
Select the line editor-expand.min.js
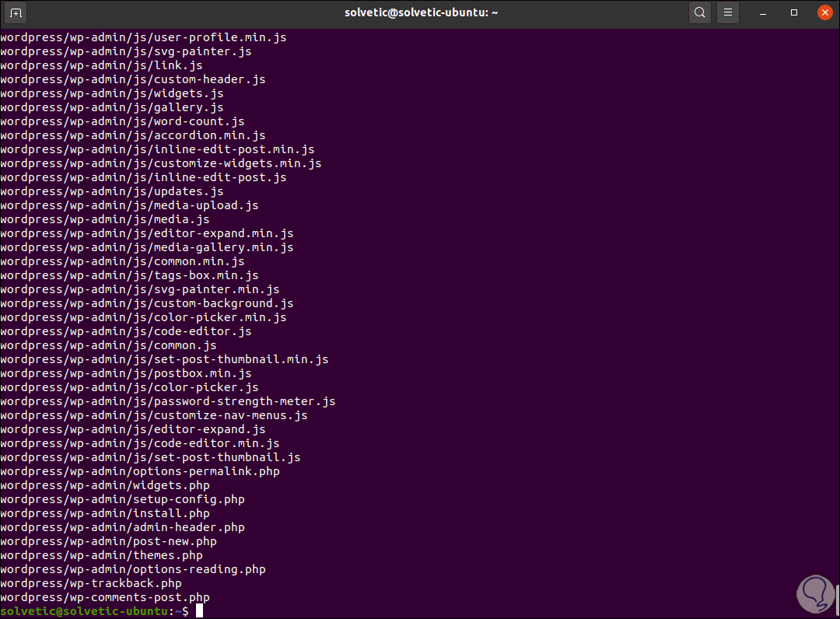pyautogui.click(x=147, y=233)
